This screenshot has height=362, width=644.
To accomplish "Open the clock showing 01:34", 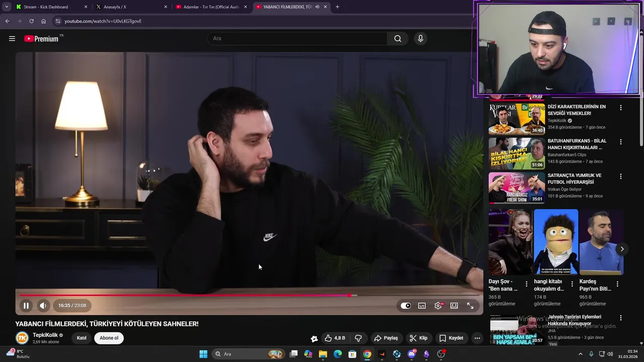I will [x=627, y=354].
